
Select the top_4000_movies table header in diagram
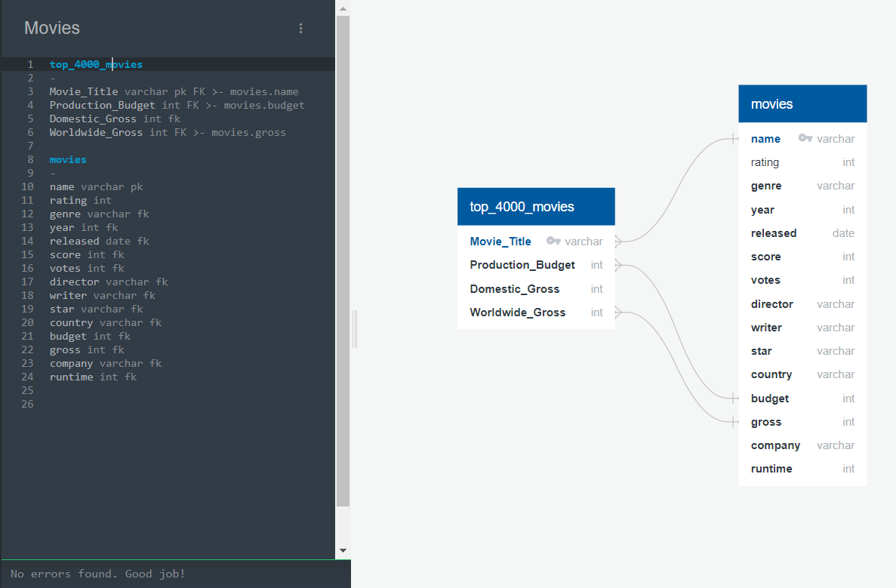click(536, 206)
